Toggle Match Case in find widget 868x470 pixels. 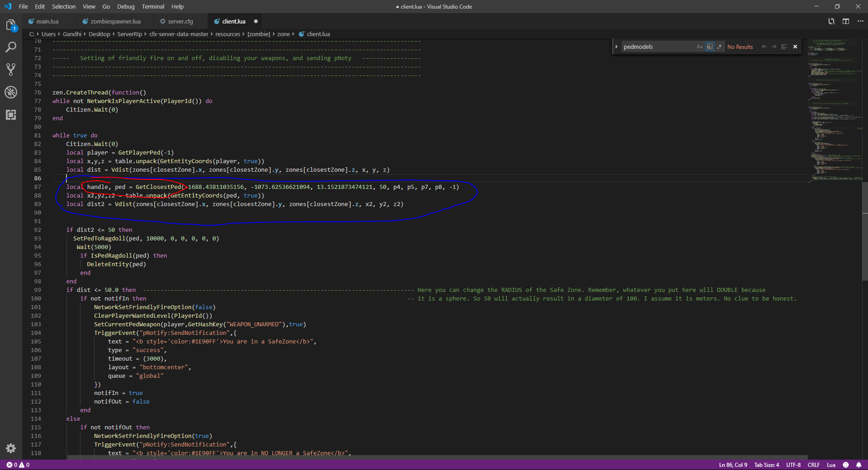tap(700, 47)
